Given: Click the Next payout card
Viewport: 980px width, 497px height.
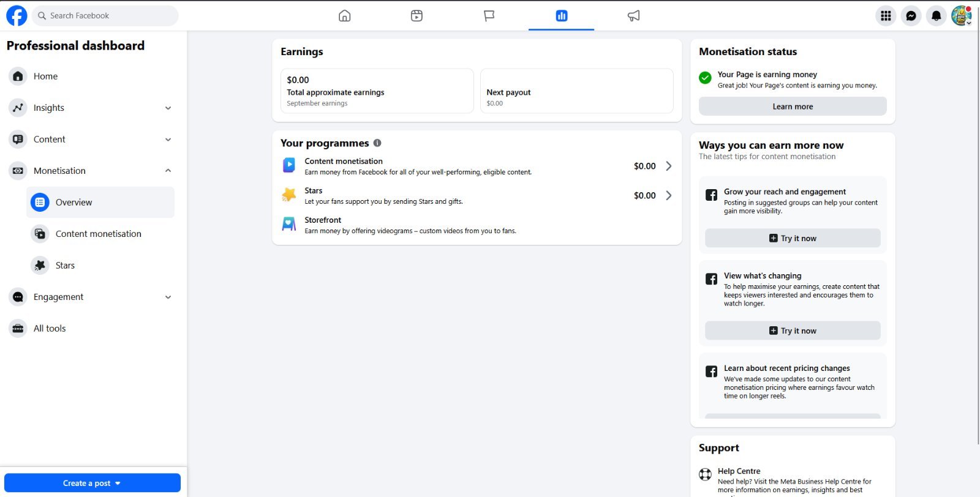Looking at the screenshot, I should pyautogui.click(x=577, y=91).
